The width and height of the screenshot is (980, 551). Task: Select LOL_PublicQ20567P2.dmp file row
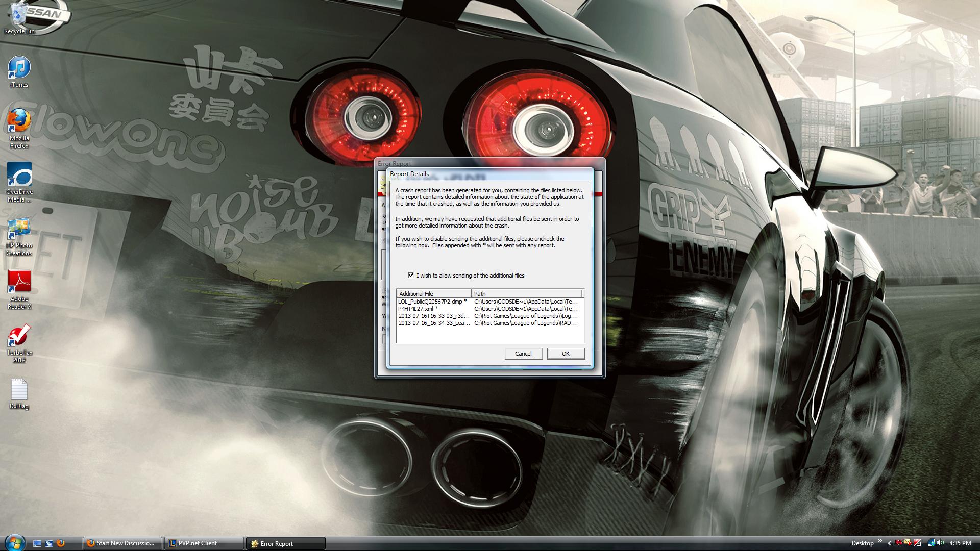pos(432,302)
